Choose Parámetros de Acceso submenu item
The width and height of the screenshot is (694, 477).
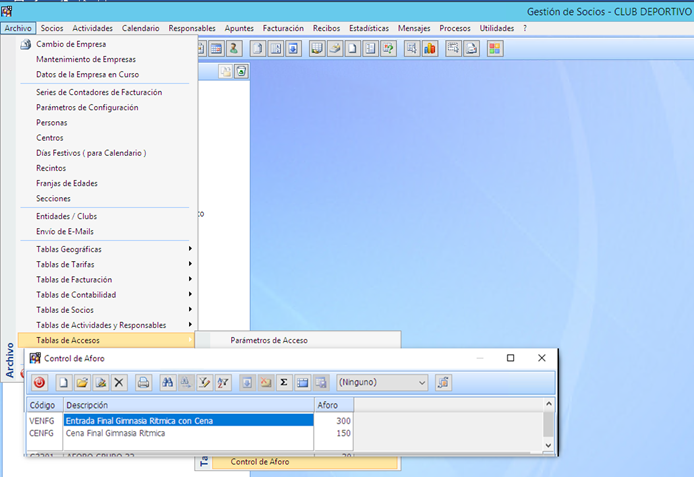[x=269, y=340]
